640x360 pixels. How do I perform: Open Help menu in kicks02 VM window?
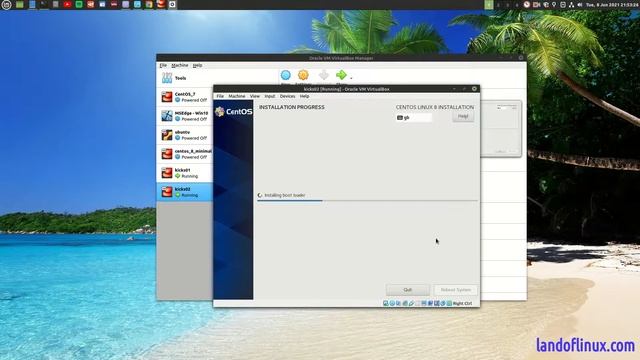(x=304, y=96)
